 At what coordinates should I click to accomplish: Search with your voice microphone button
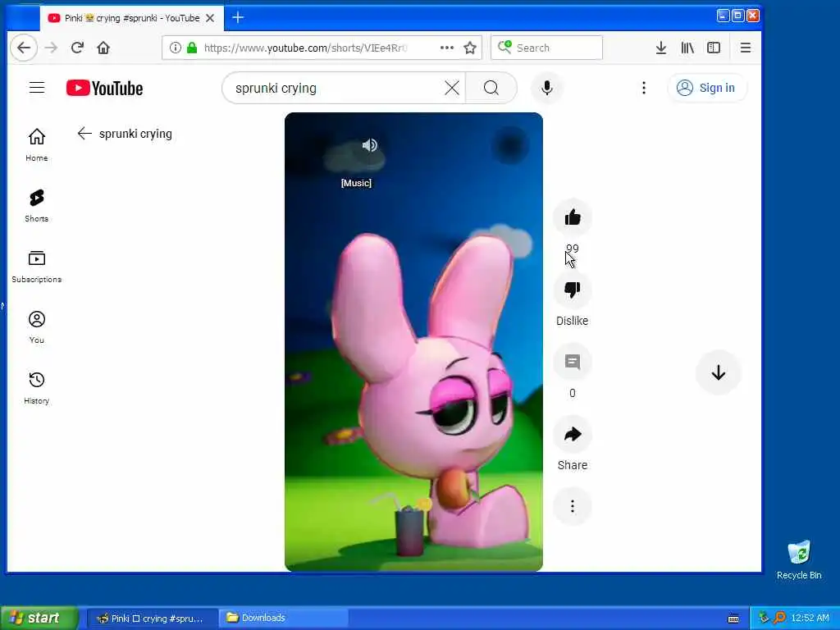tap(546, 88)
